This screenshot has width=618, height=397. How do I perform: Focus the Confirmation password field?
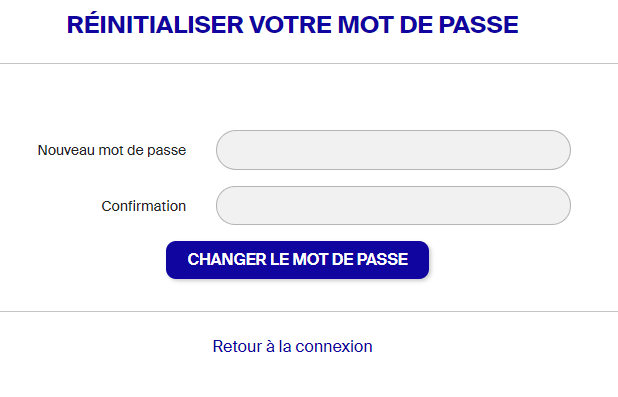tap(393, 206)
